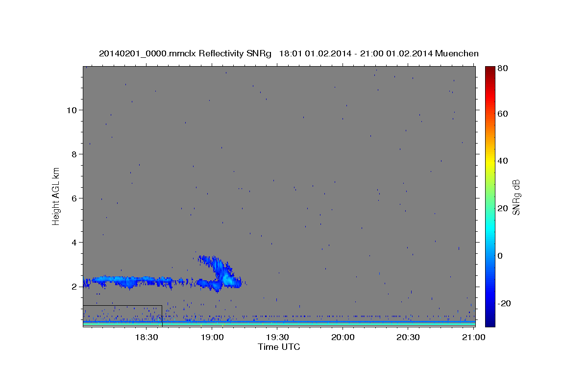Click the 18:30 time tick label
Viewport: 588px width, 392px height.
pos(147,338)
